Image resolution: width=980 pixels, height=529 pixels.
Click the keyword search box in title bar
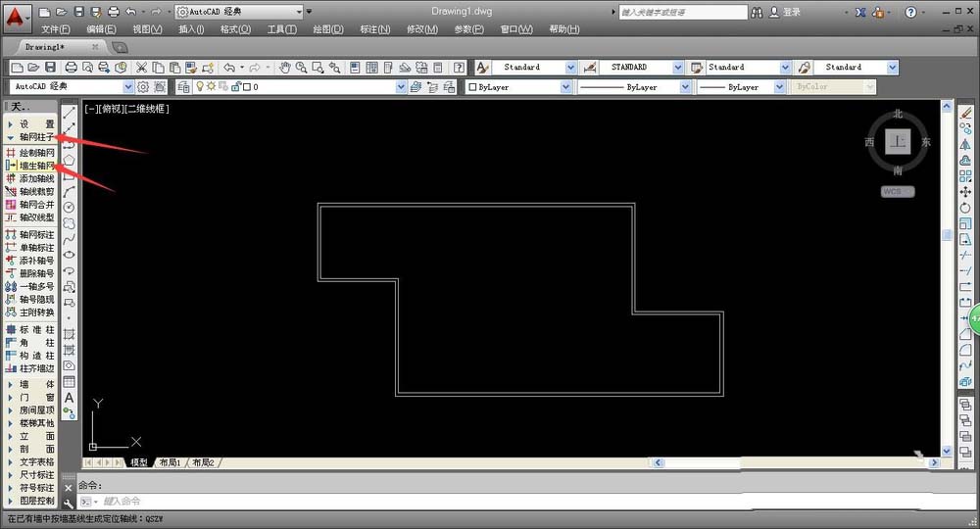click(682, 12)
